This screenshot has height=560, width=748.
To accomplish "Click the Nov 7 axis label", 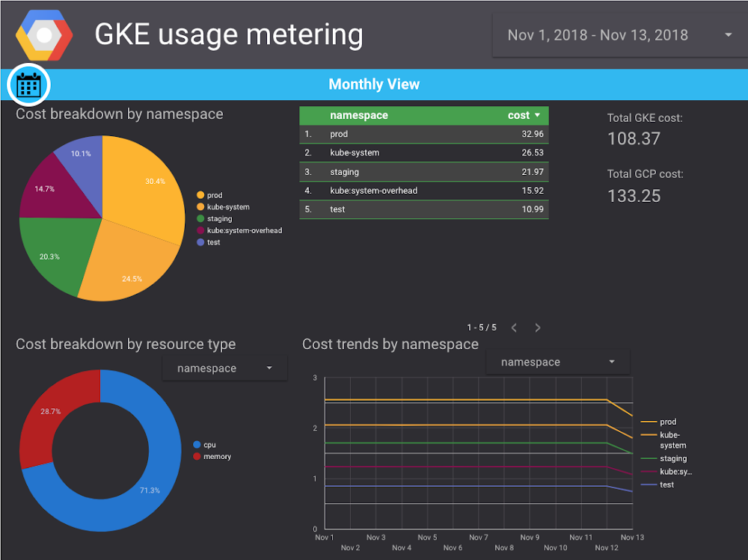I will (479, 538).
